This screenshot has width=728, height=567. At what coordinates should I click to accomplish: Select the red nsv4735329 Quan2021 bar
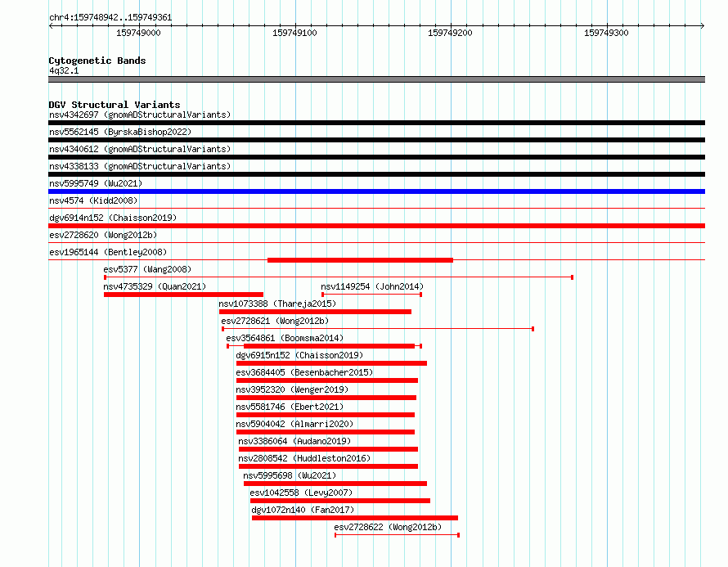(183, 295)
